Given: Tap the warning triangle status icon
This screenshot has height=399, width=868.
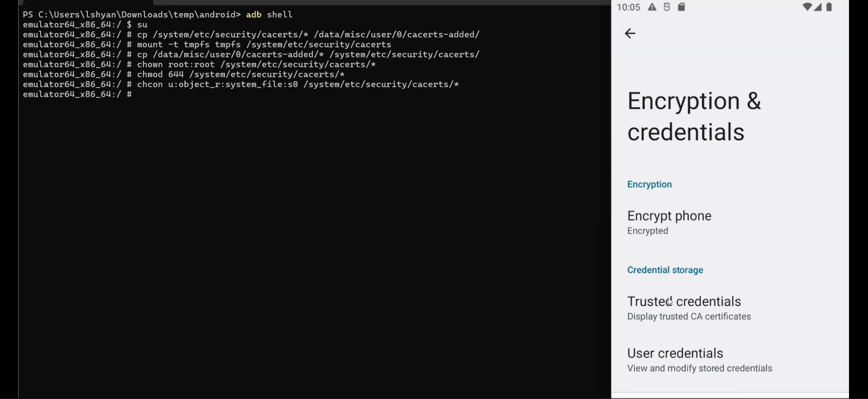Looking at the screenshot, I should tap(652, 7).
